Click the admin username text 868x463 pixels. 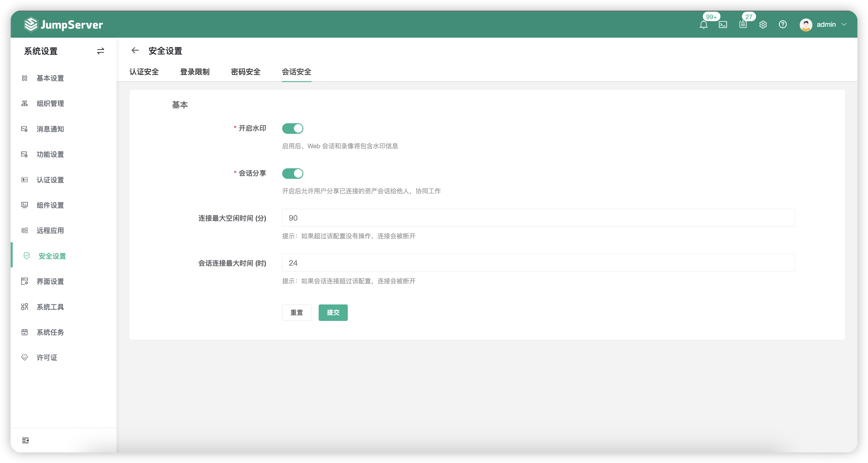pyautogui.click(x=826, y=25)
